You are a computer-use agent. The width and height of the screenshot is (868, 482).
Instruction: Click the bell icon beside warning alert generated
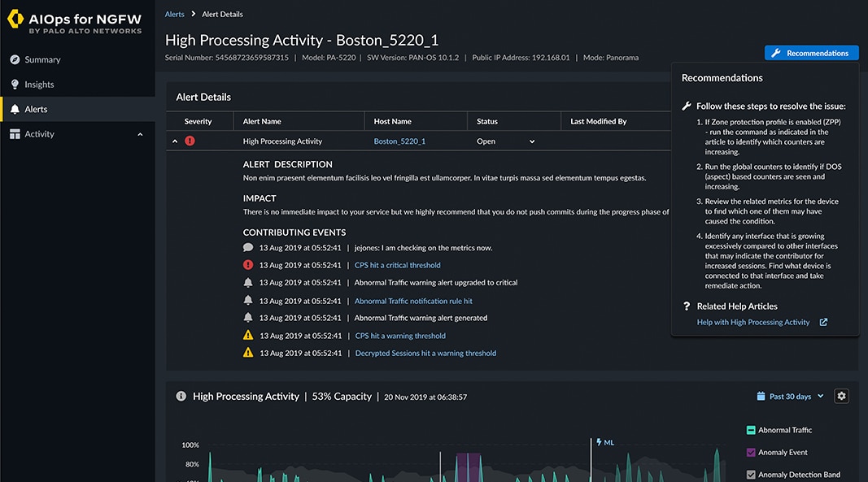[x=248, y=318]
